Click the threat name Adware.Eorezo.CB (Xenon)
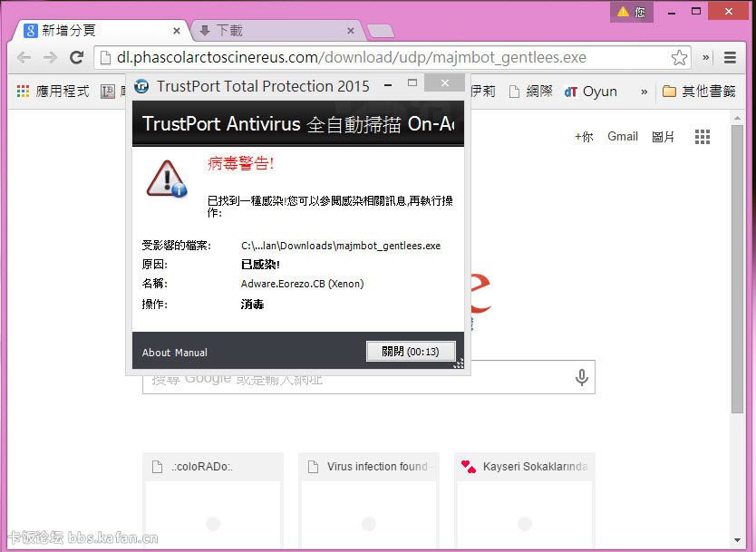This screenshot has height=552, width=756. click(x=302, y=284)
